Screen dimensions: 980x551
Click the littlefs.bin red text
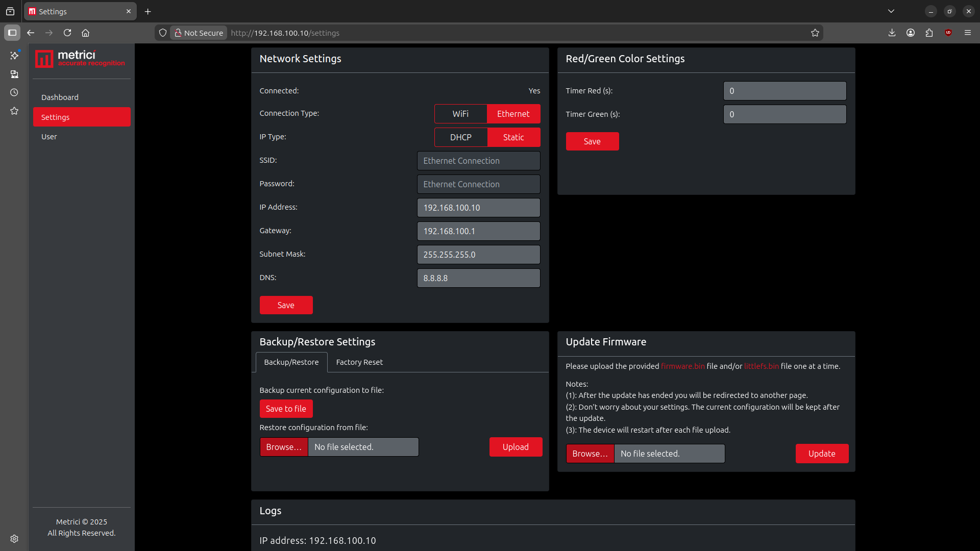761,366
